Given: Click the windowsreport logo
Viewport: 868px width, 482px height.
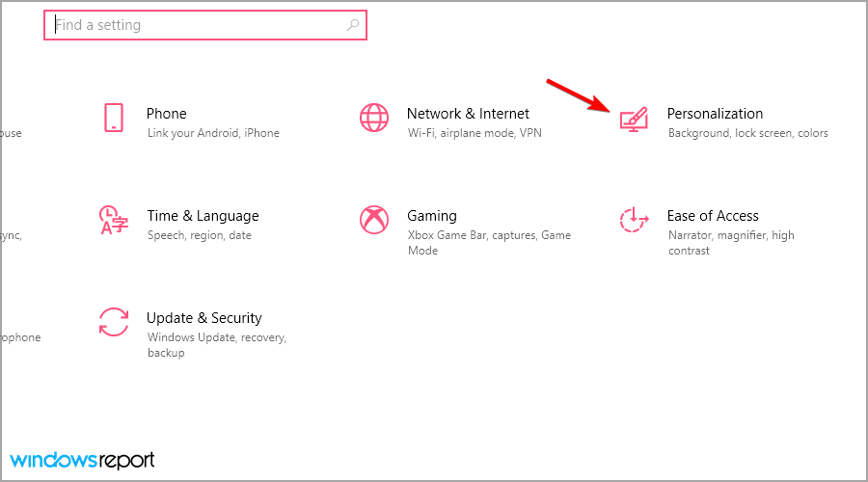Looking at the screenshot, I should point(83,461).
